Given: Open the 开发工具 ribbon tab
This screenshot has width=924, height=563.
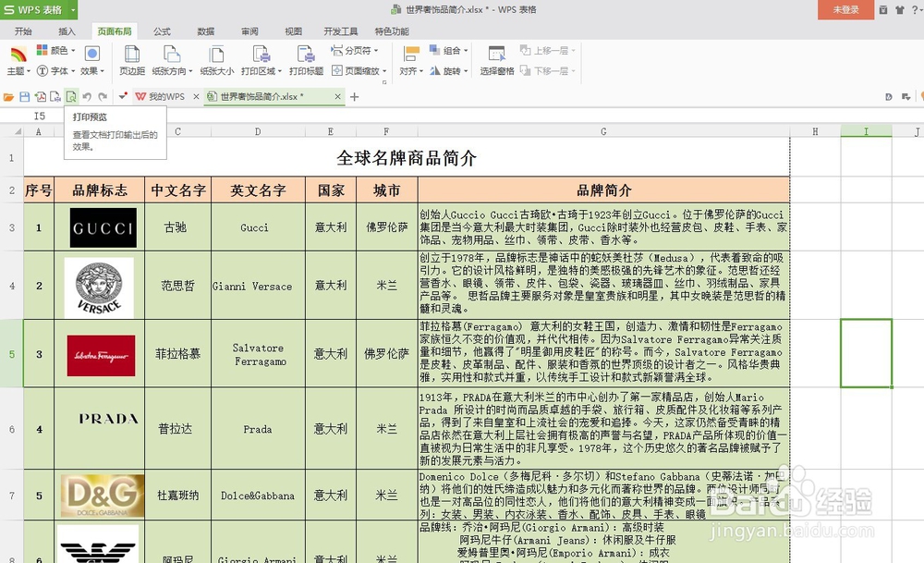Looking at the screenshot, I should coord(341,31).
